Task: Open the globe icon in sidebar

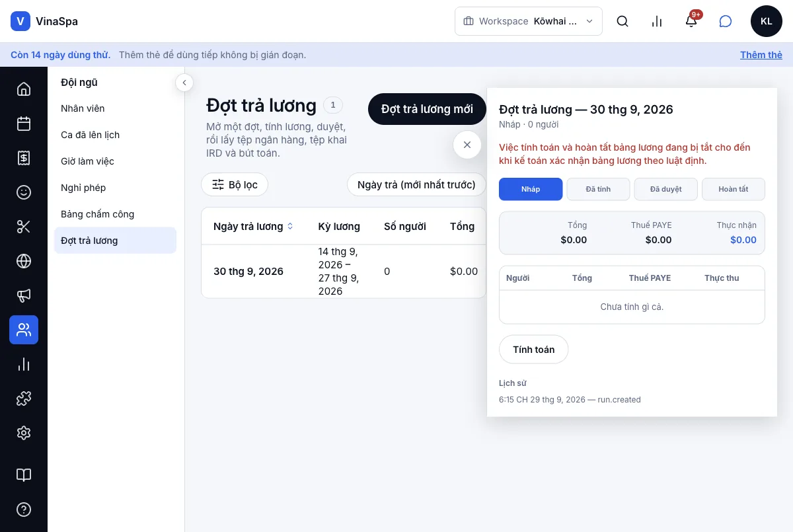Action: point(24,261)
